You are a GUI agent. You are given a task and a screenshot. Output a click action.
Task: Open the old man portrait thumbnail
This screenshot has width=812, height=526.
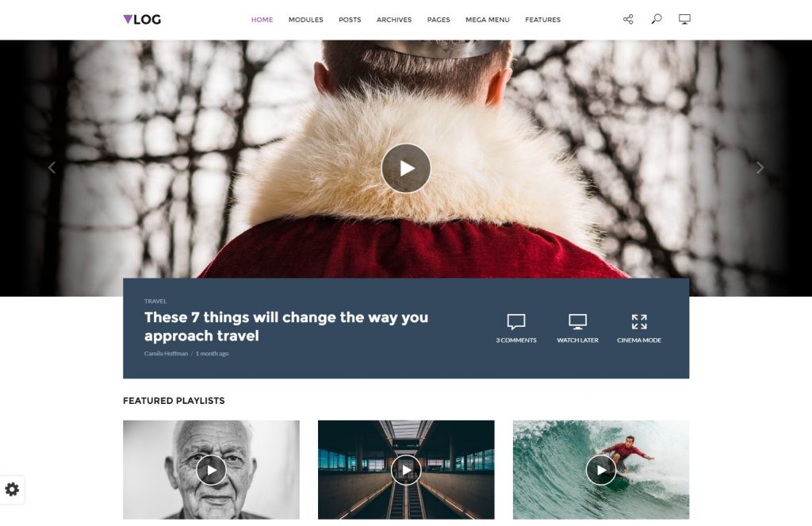(211, 470)
